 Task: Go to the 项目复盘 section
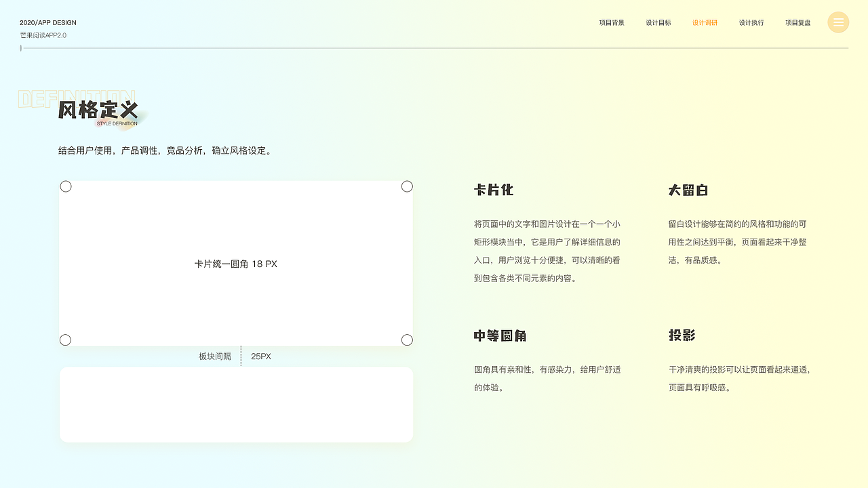tap(798, 22)
